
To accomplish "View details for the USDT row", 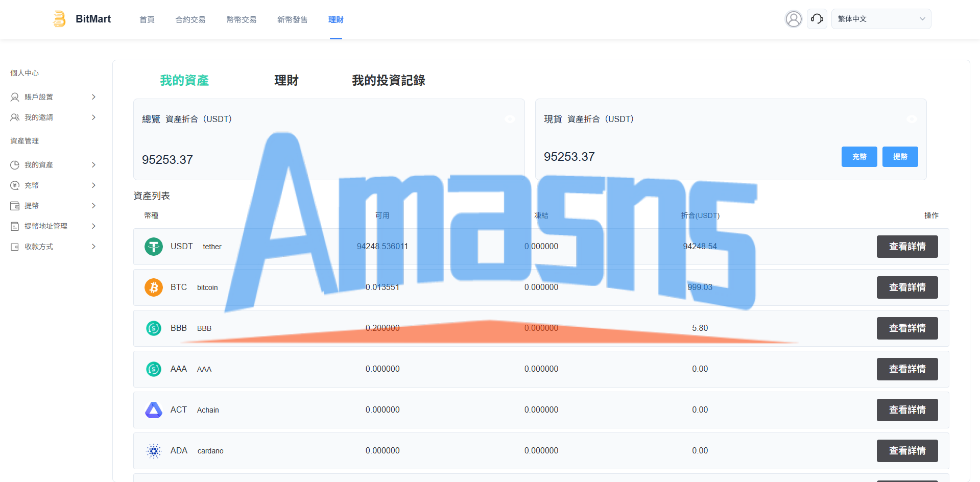I will tap(907, 247).
